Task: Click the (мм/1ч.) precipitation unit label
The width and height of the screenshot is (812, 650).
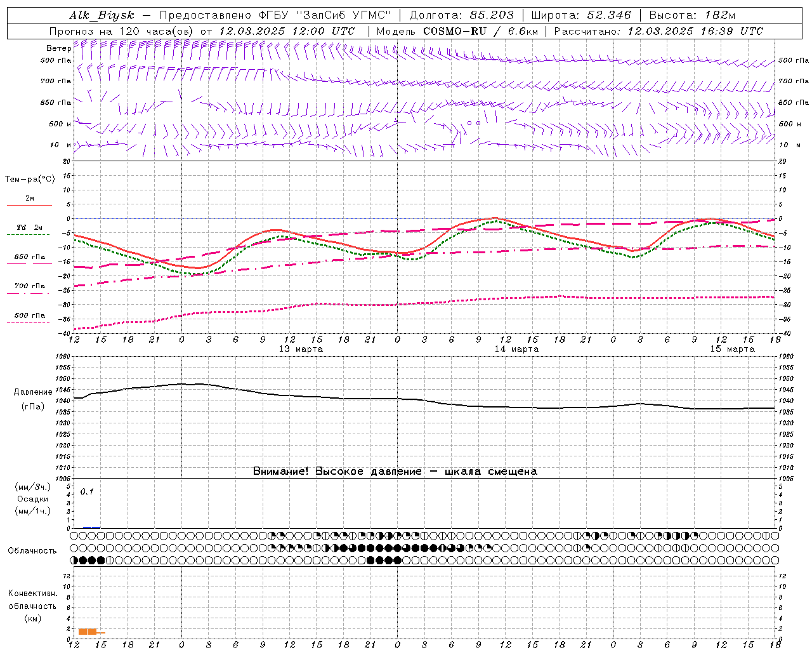Action: [33, 511]
